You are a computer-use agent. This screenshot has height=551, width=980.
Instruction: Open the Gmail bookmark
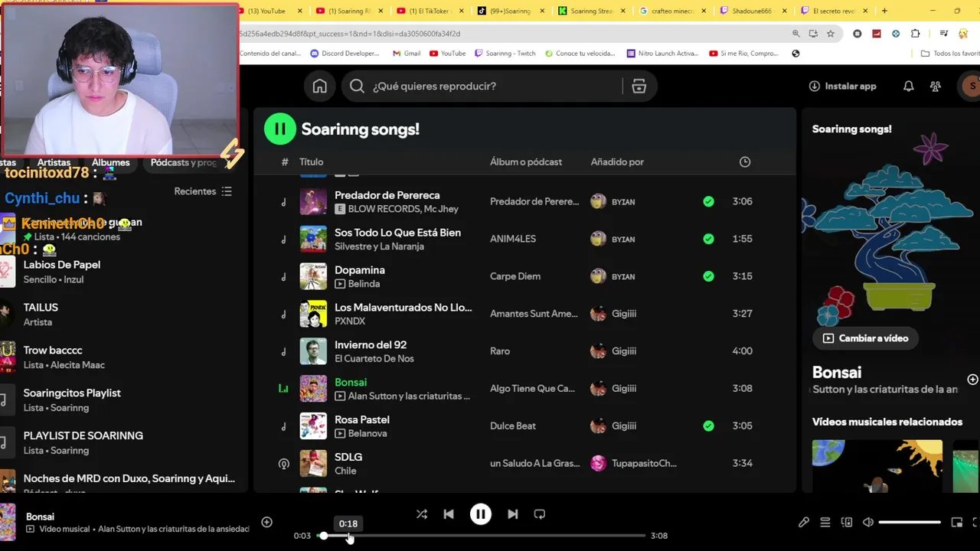coord(407,54)
